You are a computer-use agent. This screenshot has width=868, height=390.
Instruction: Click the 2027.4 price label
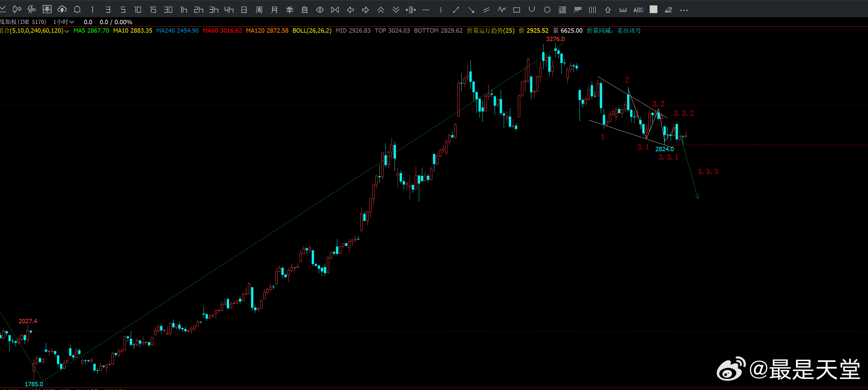[x=28, y=321]
